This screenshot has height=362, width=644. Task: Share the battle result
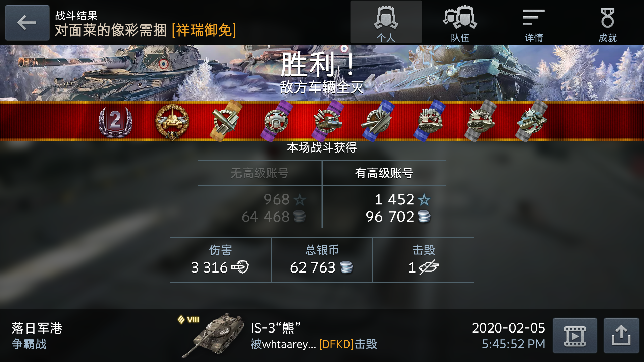click(621, 336)
